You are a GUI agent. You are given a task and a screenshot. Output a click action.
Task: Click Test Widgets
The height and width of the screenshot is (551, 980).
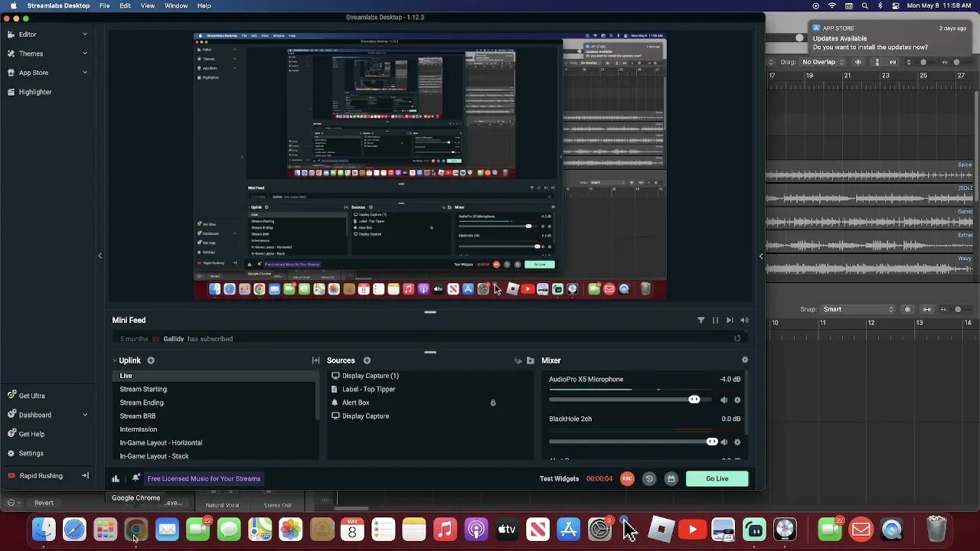560,479
